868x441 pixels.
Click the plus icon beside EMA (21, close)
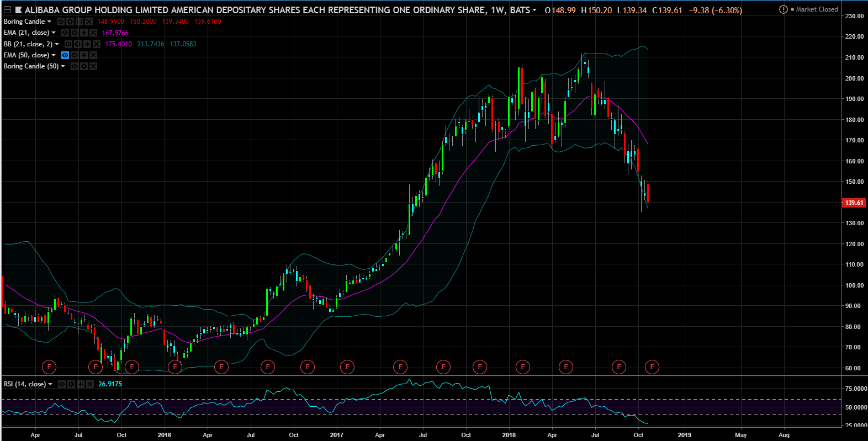click(84, 33)
